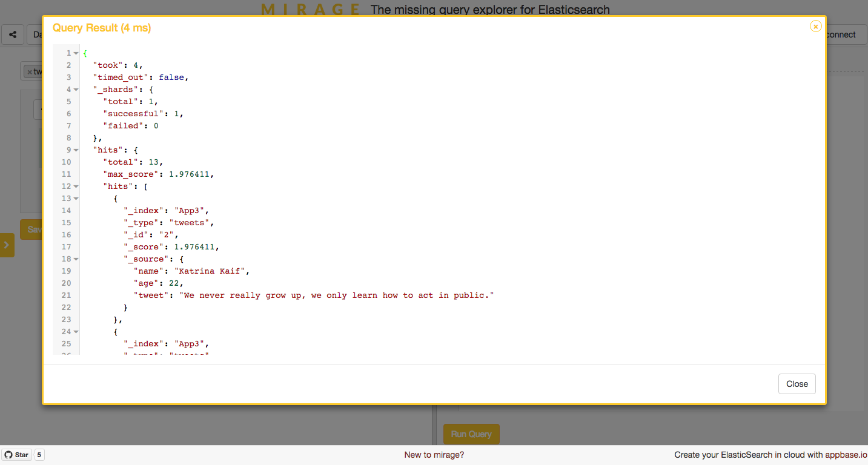The image size is (868, 465).
Task: Click the "total": 13 value line
Action: [133, 162]
